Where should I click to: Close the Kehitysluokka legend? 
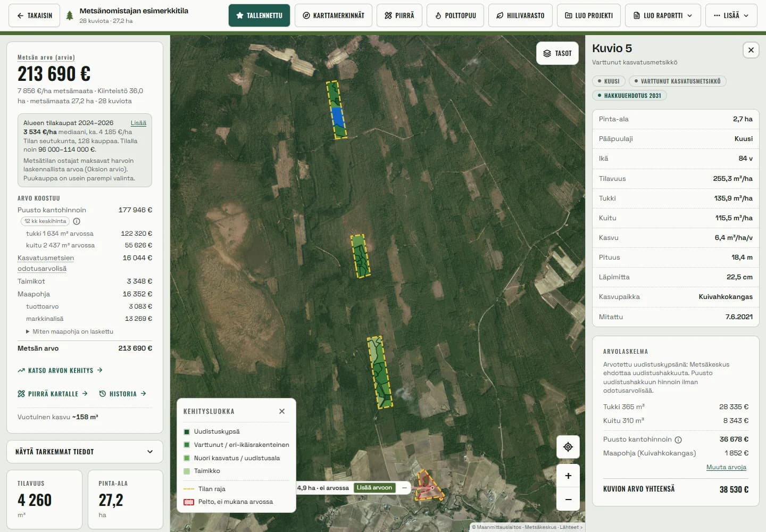coord(282,411)
